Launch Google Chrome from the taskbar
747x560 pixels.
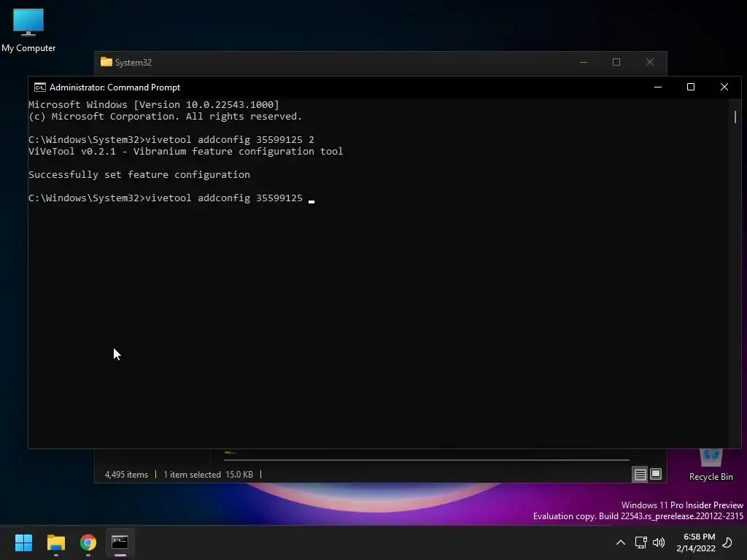tap(88, 542)
